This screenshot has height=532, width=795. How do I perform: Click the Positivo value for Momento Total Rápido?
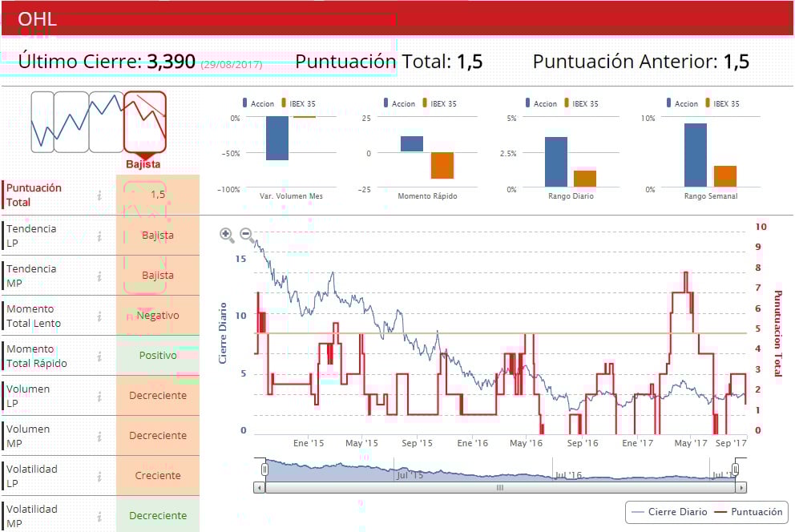(158, 355)
